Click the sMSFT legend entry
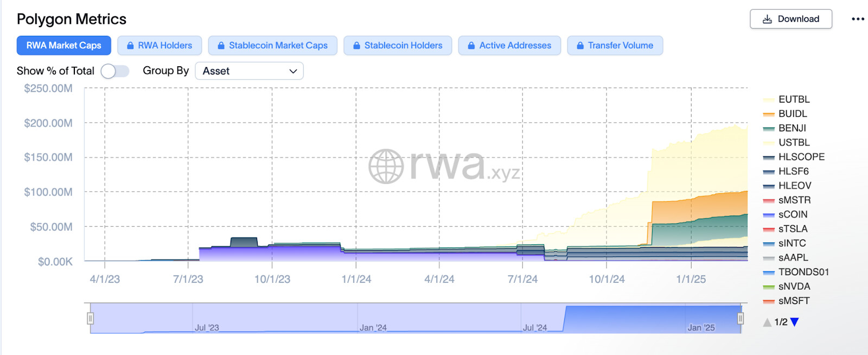 pyautogui.click(x=786, y=301)
